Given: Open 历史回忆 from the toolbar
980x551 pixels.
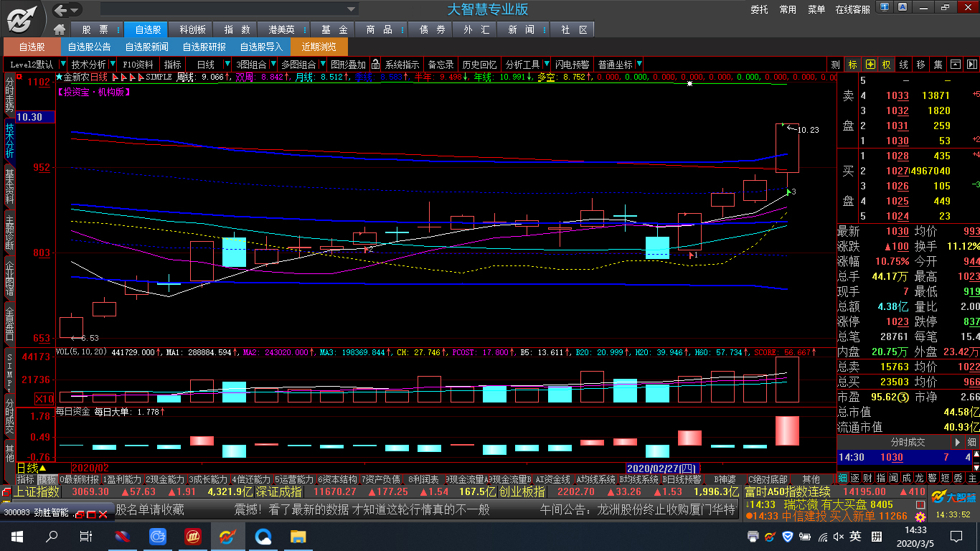Looking at the screenshot, I should (x=479, y=65).
